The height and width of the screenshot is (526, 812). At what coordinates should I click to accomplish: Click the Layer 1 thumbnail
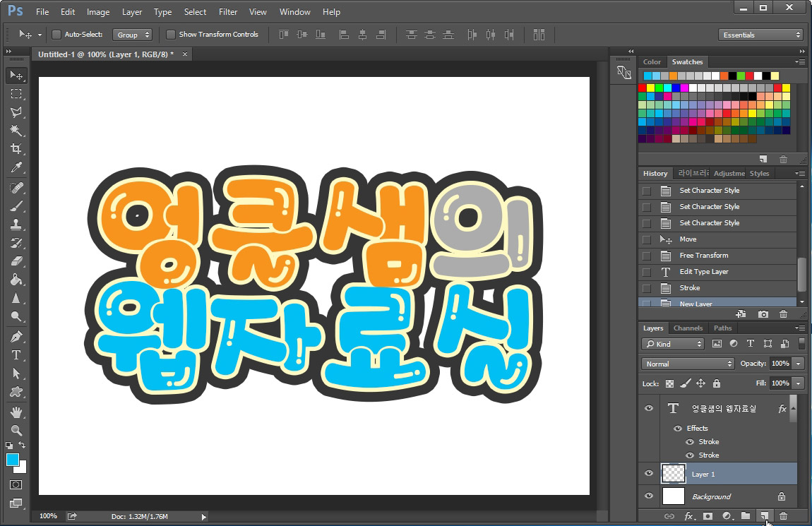tap(673, 474)
